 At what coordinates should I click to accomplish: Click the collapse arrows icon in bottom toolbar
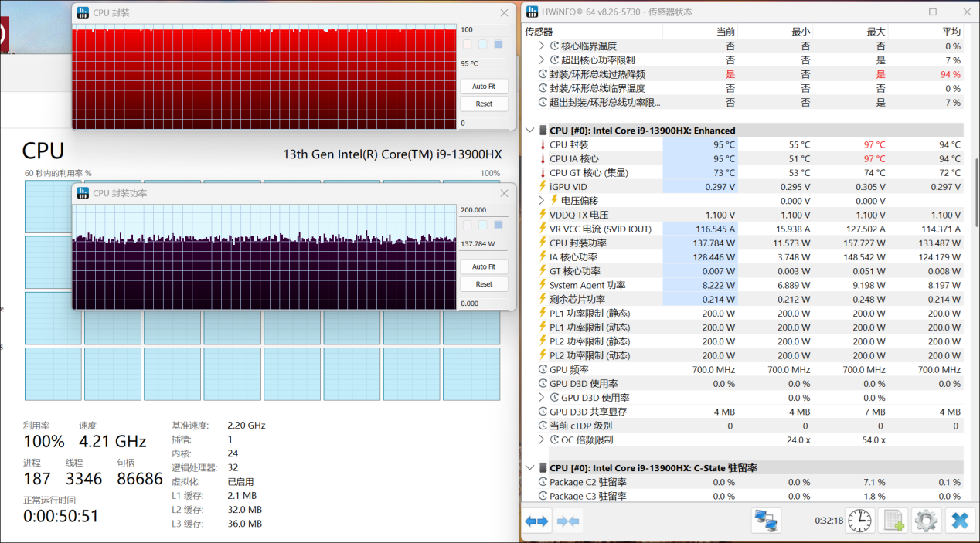(568, 521)
